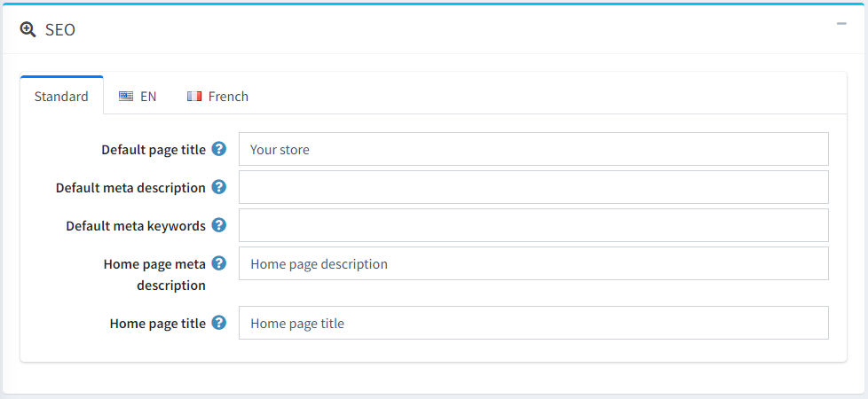The width and height of the screenshot is (868, 399).
Task: Click the Home page meta description label
Action: (154, 274)
